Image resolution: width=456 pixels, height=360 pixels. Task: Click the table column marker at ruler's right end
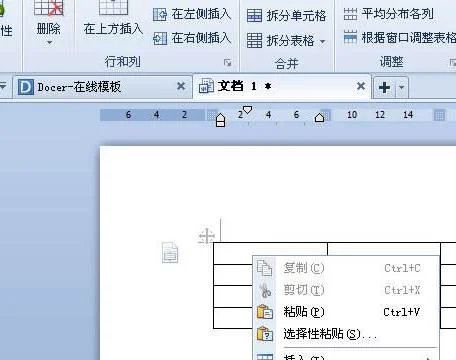[440, 115]
